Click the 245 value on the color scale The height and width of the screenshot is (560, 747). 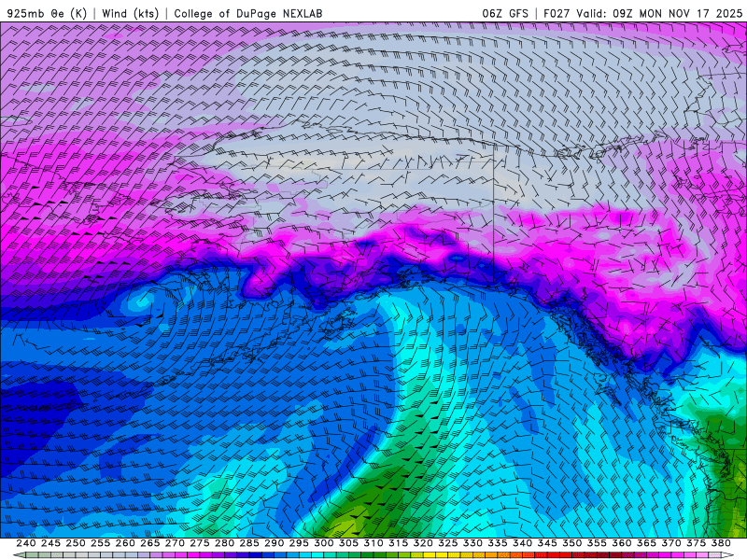click(50, 543)
